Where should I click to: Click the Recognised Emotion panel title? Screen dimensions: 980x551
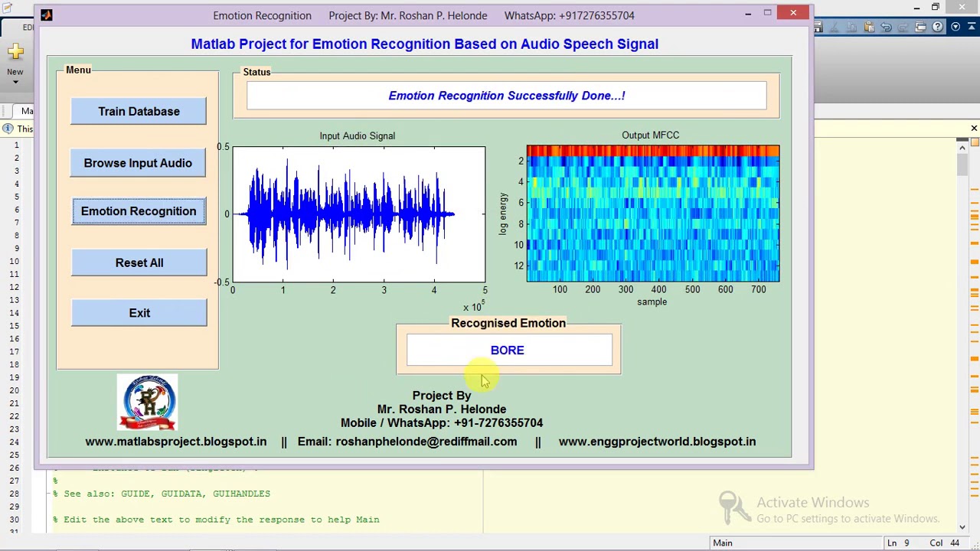[x=508, y=324]
